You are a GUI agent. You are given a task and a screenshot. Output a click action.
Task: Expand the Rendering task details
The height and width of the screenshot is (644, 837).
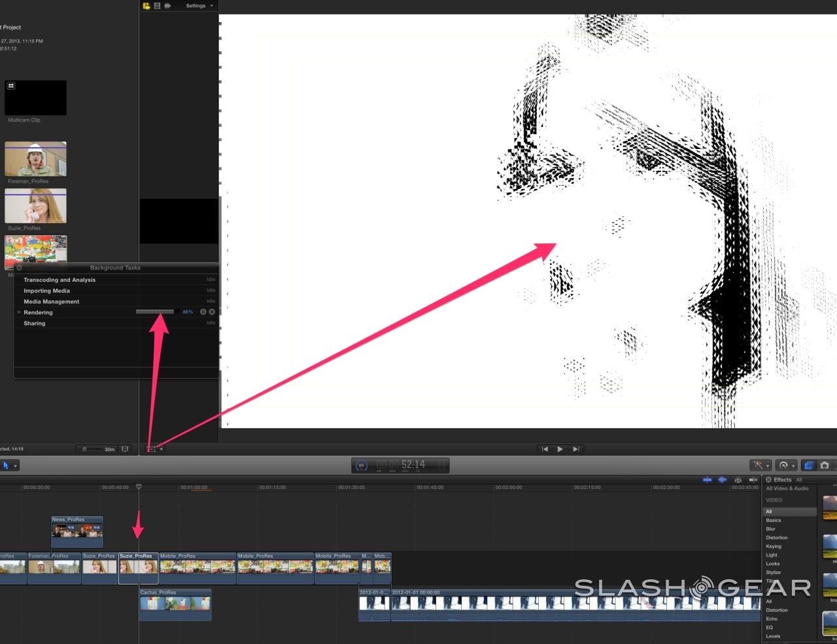click(19, 313)
